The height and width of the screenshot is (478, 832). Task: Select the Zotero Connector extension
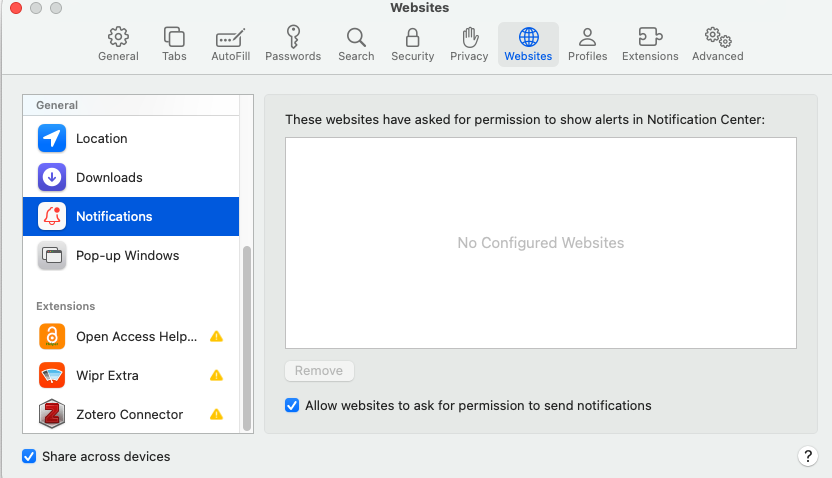(x=129, y=415)
